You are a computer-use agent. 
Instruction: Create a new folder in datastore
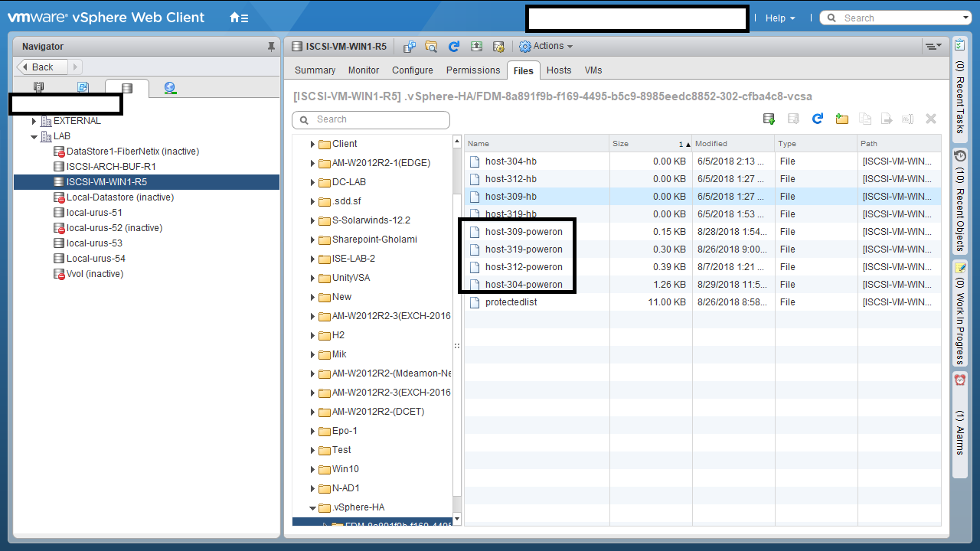(x=842, y=119)
